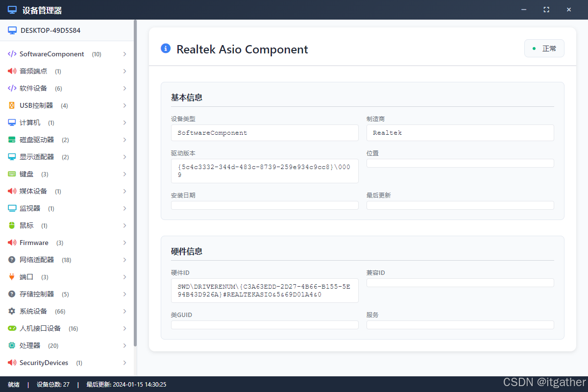Click the Device Manager monitor icon in title bar
Image resolution: width=588 pixels, height=392 pixels.
pyautogui.click(x=12, y=10)
